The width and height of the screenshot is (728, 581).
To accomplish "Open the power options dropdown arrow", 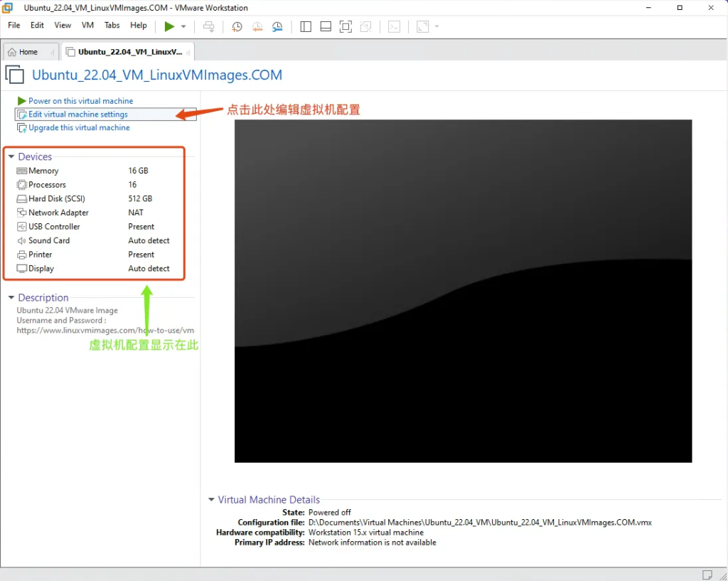I will click(183, 26).
